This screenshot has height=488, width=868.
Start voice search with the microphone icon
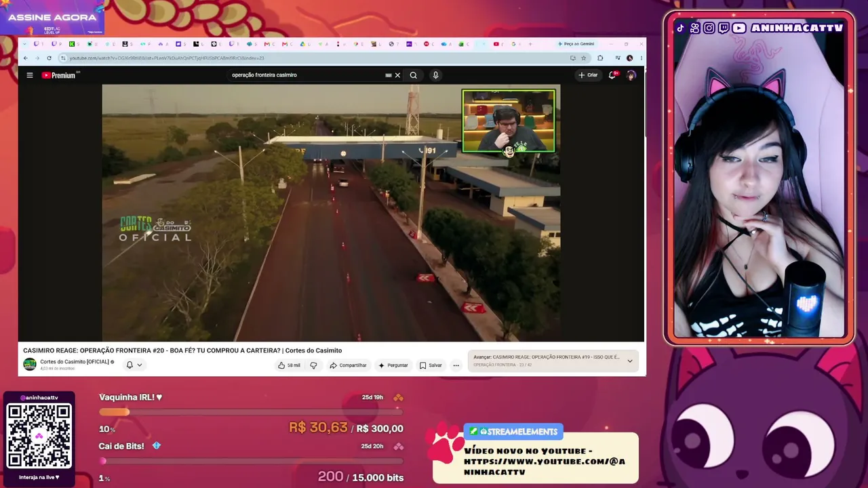(435, 75)
